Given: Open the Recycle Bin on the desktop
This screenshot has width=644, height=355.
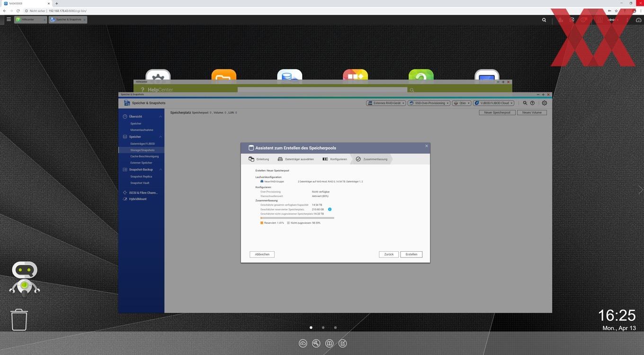Looking at the screenshot, I should coord(19,319).
